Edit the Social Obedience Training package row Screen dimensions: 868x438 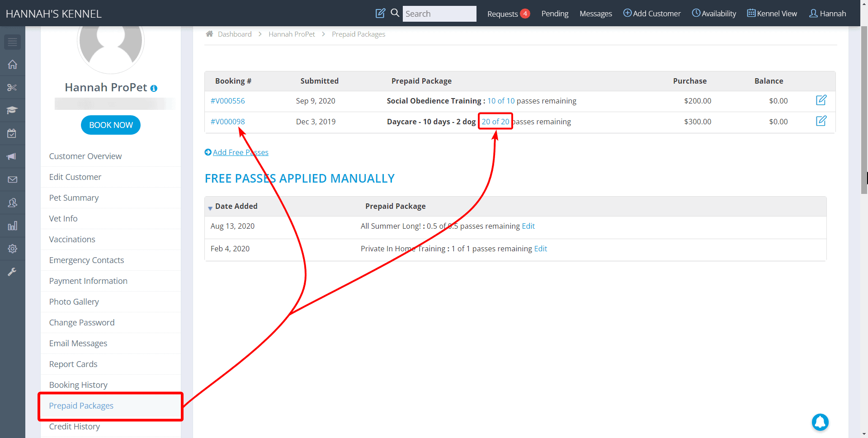[821, 100]
